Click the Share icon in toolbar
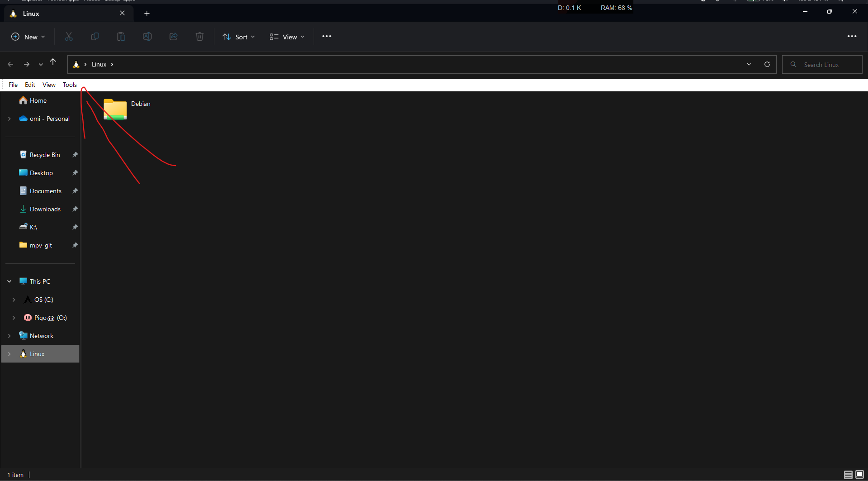The width and height of the screenshot is (868, 481). pyautogui.click(x=174, y=37)
